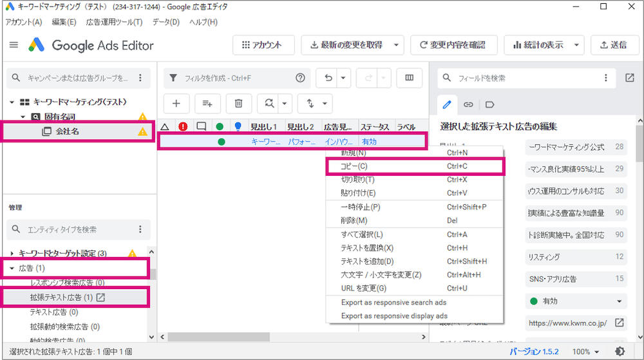The image size is (644, 360).
Task: Click 統計の表示 button
Action: pyautogui.click(x=538, y=44)
